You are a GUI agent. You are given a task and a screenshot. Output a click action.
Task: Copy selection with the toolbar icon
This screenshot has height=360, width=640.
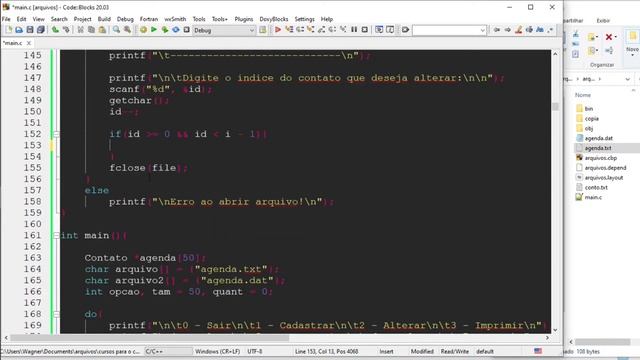(91, 30)
